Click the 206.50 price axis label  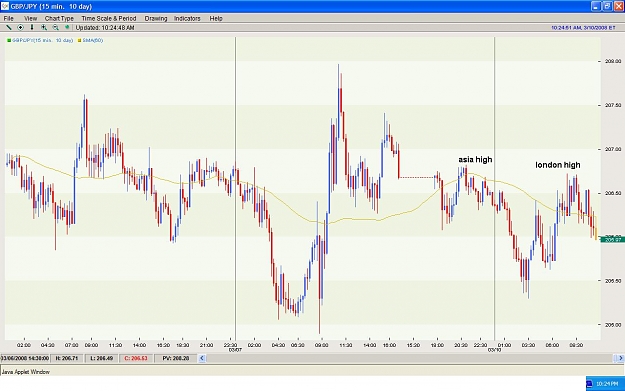(613, 193)
